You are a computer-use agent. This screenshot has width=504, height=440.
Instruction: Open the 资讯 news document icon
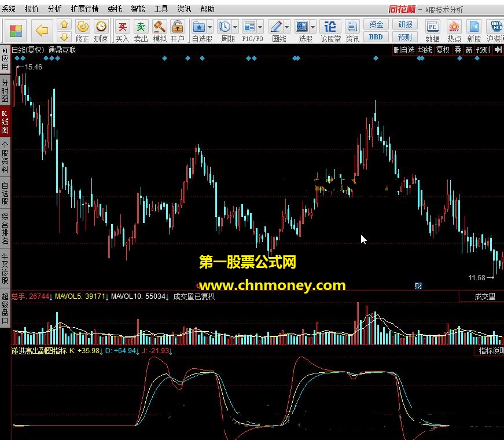(352, 27)
